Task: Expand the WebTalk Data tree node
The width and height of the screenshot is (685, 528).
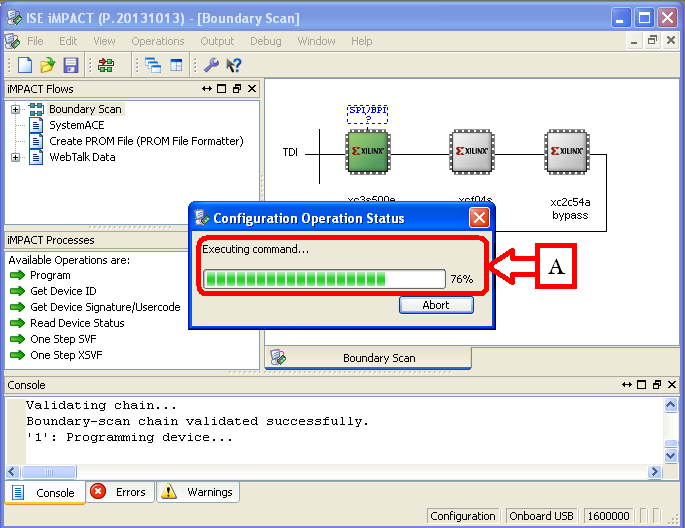Action: (x=15, y=157)
